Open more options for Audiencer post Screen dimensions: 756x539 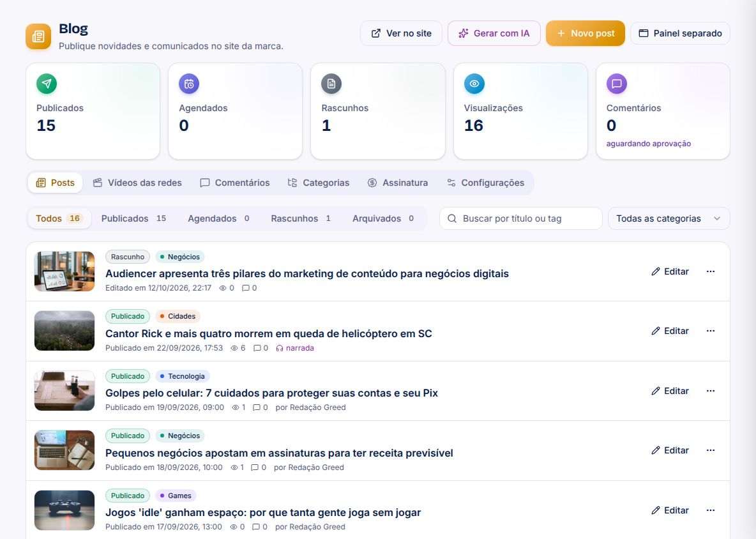711,271
